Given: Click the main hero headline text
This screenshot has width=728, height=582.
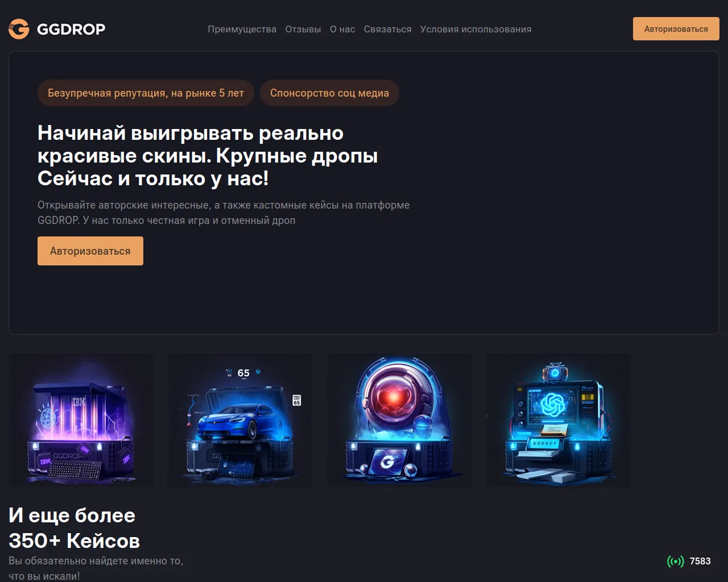Looking at the screenshot, I should (208, 156).
